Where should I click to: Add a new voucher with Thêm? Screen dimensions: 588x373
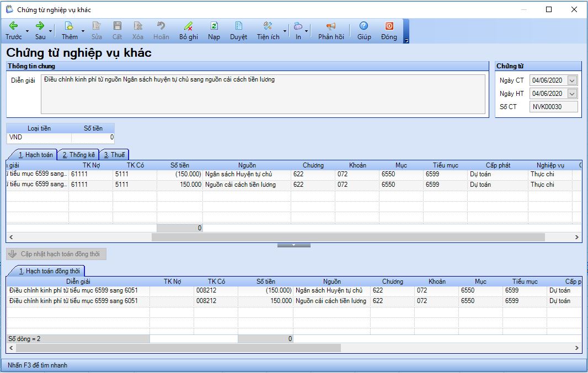[x=70, y=30]
